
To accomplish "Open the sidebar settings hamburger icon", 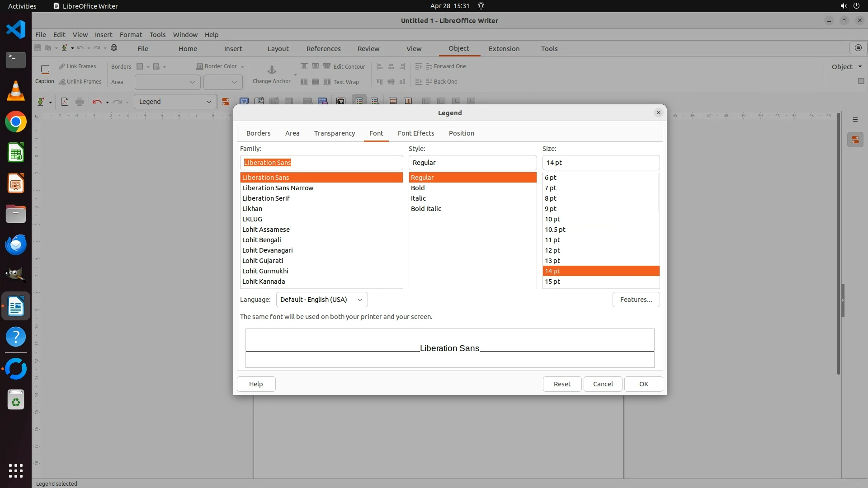I will (855, 120).
